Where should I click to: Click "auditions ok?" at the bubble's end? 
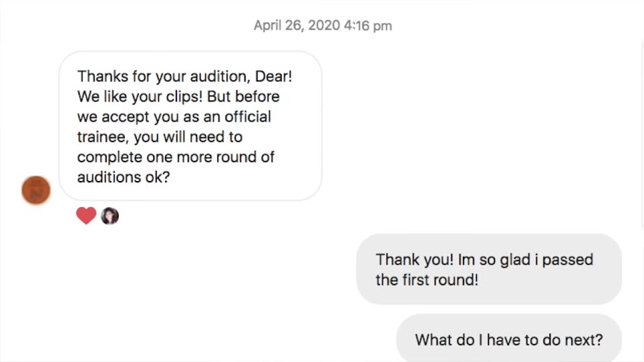point(123,178)
